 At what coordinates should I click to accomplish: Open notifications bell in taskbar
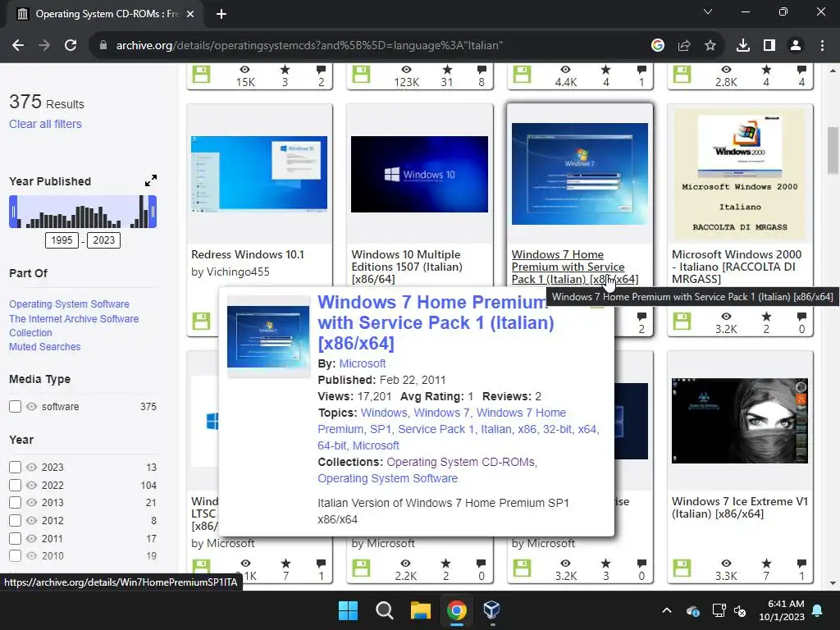818,610
